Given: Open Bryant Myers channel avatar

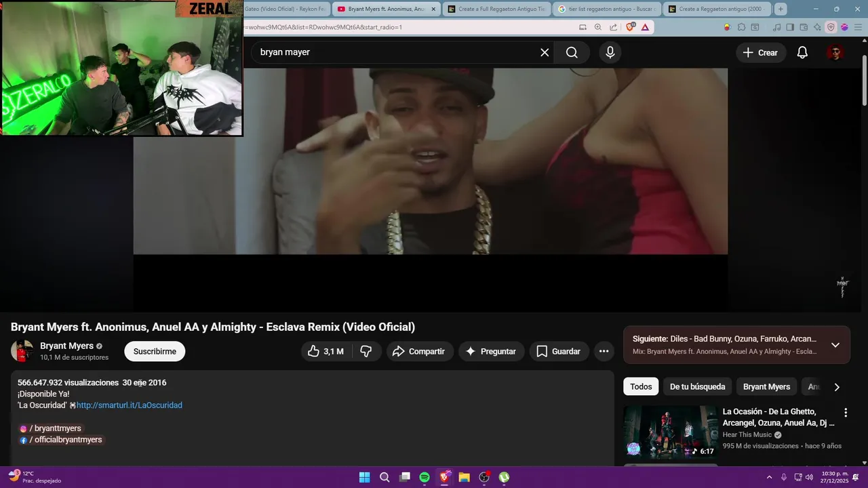Looking at the screenshot, I should click(x=22, y=351).
